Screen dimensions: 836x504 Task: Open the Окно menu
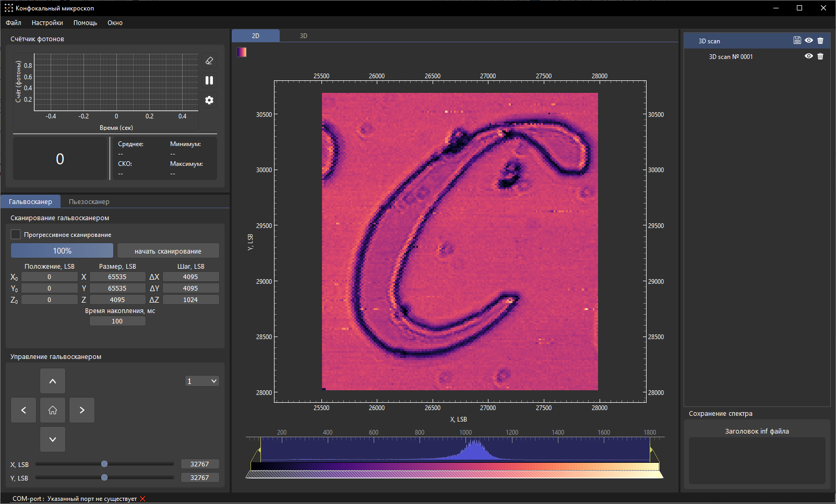click(x=115, y=22)
